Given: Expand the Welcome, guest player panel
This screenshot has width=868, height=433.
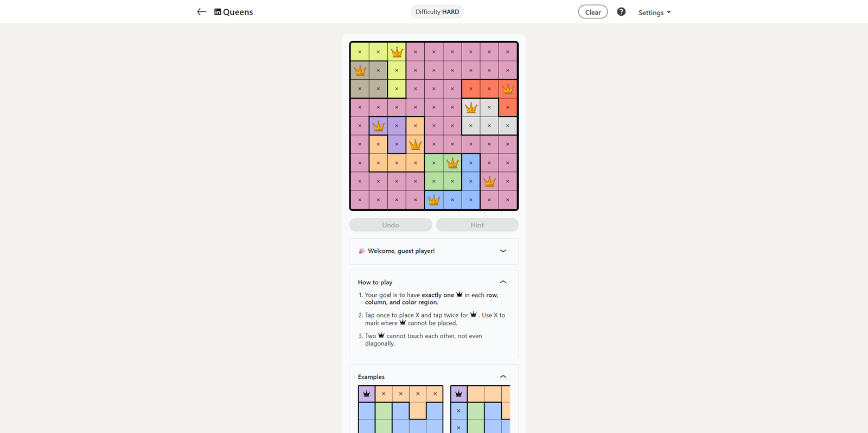Looking at the screenshot, I should pos(503,251).
